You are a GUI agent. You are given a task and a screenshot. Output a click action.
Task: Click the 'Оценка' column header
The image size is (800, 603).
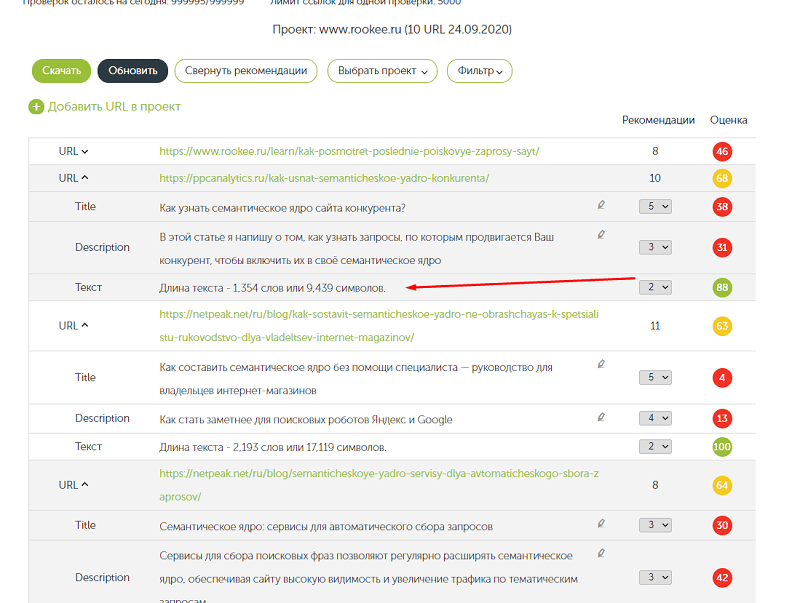728,120
